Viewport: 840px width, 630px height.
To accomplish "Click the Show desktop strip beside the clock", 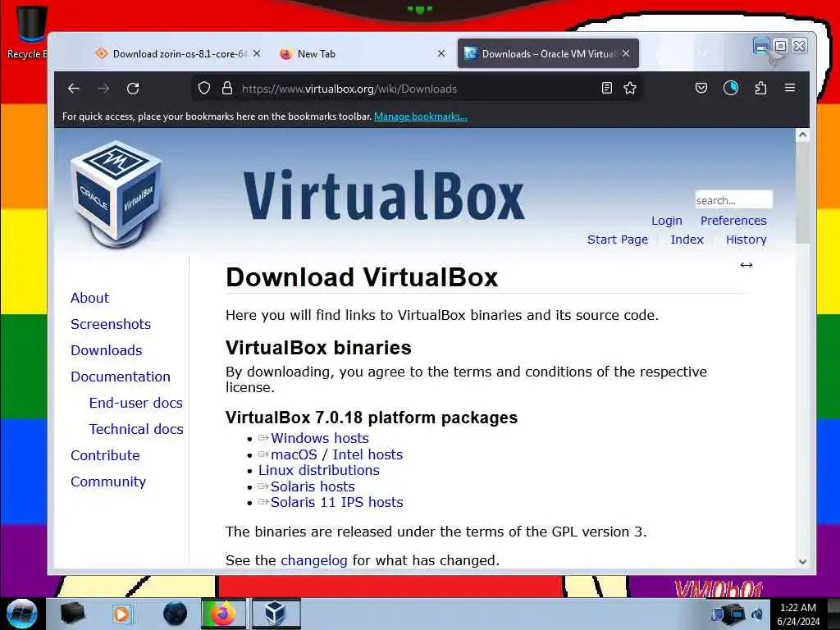I will coord(833,614).
